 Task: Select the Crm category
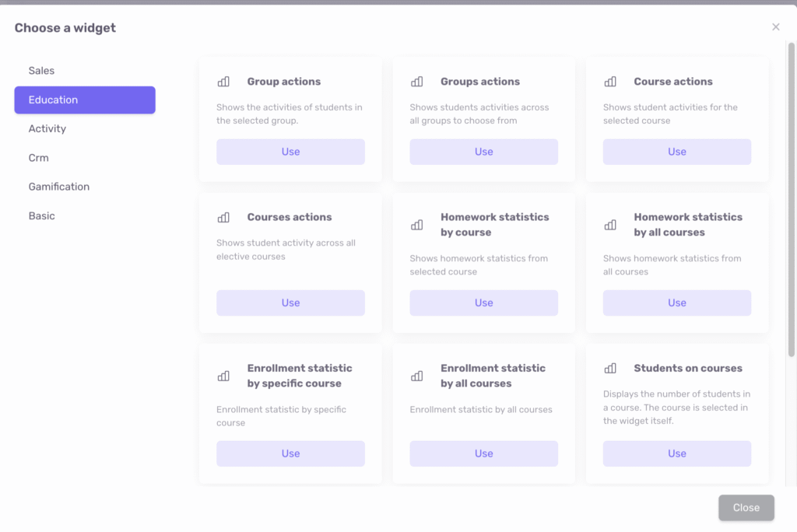(39, 158)
